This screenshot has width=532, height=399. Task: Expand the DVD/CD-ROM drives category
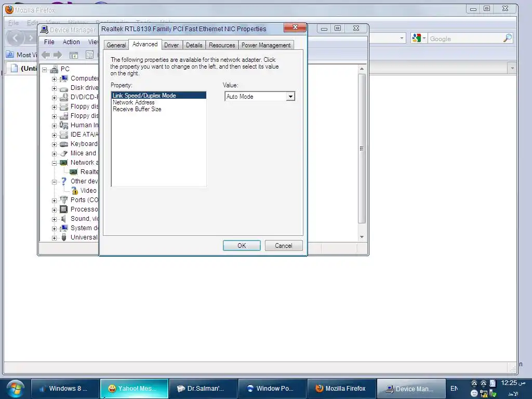coord(54,98)
